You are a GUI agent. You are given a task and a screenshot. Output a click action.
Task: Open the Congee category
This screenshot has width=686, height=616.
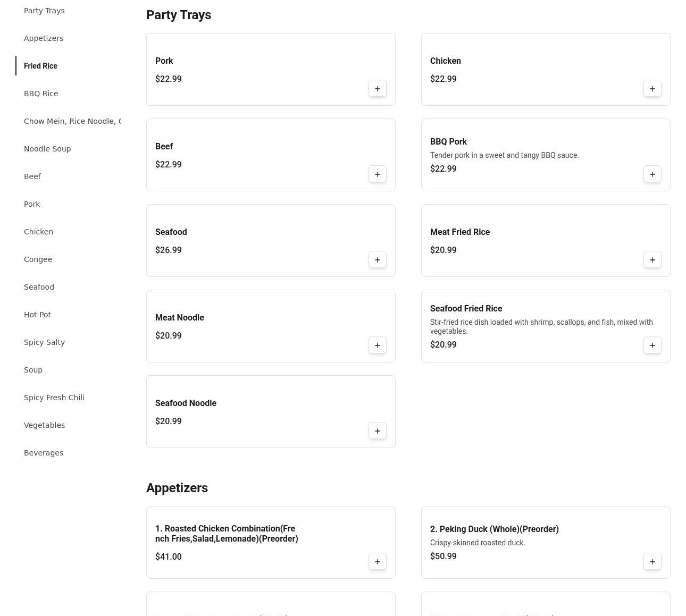[38, 259]
